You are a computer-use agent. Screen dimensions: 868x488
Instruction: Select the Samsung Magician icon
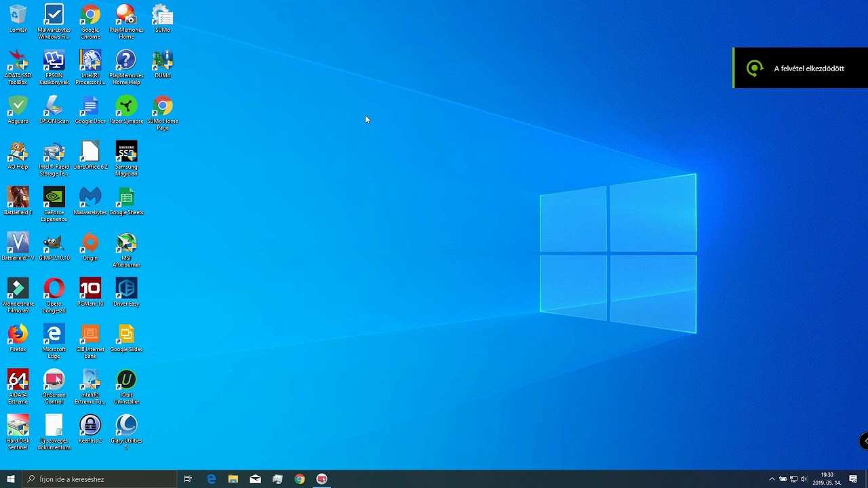tap(126, 159)
